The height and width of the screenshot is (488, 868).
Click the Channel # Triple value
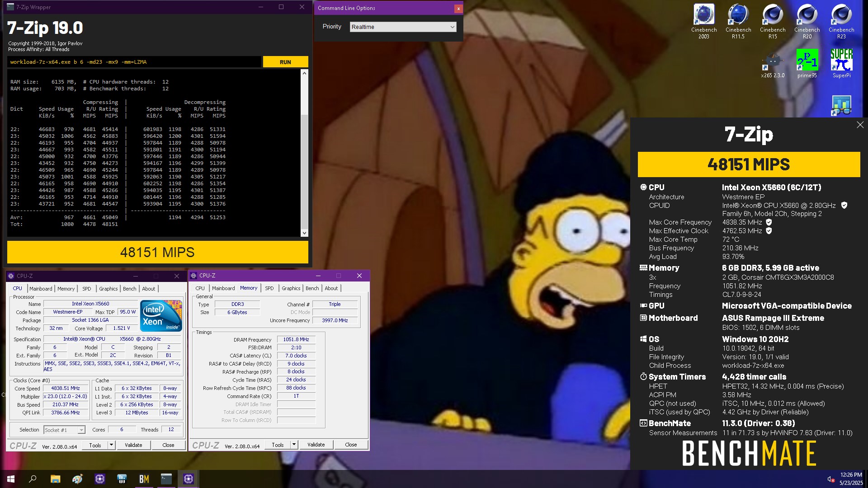335,304
